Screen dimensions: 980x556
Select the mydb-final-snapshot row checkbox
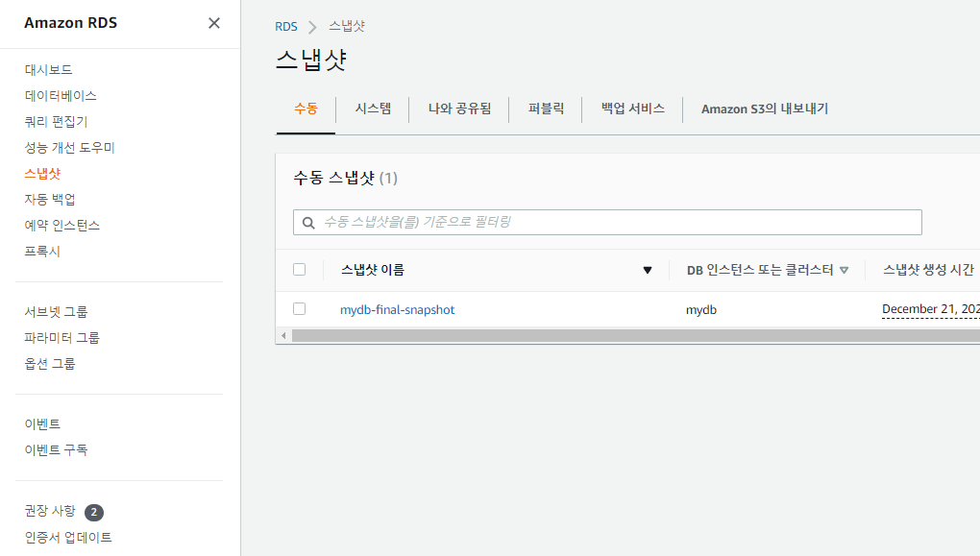[300, 308]
